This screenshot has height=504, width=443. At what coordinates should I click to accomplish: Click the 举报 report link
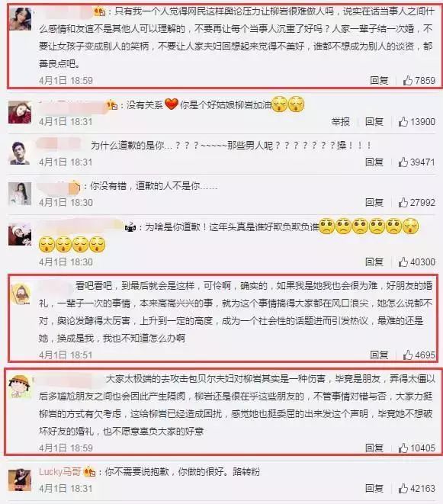[x=341, y=121]
